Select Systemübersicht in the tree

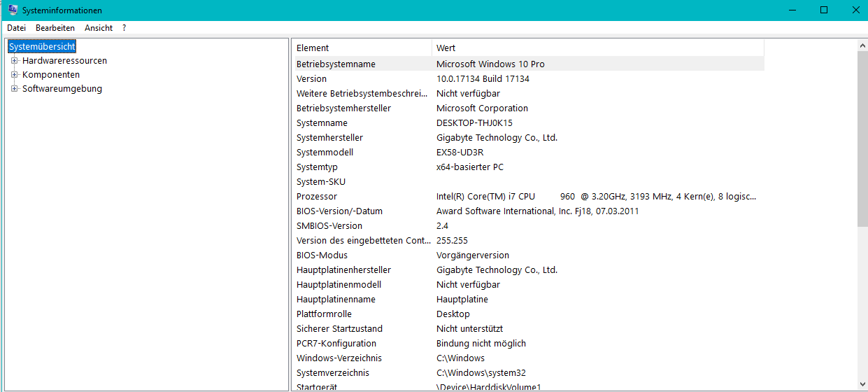point(42,46)
